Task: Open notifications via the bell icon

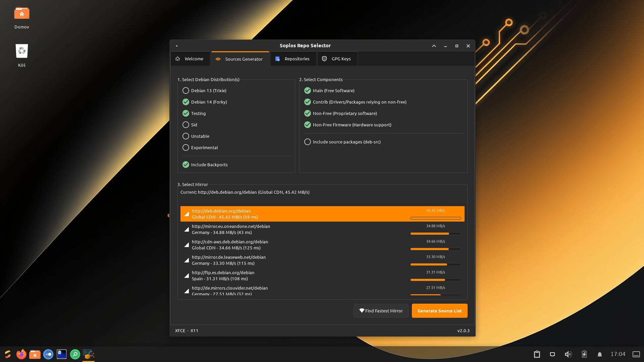Action: 600,354
